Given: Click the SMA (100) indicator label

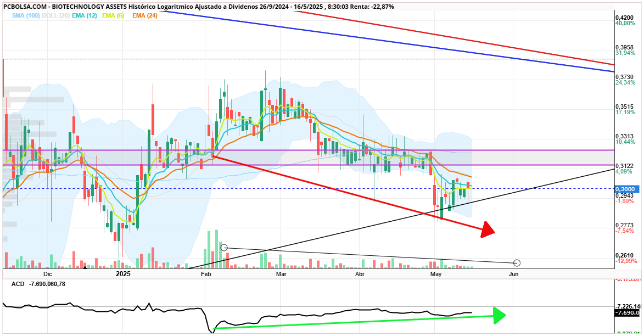Looking at the screenshot, I should [25, 15].
